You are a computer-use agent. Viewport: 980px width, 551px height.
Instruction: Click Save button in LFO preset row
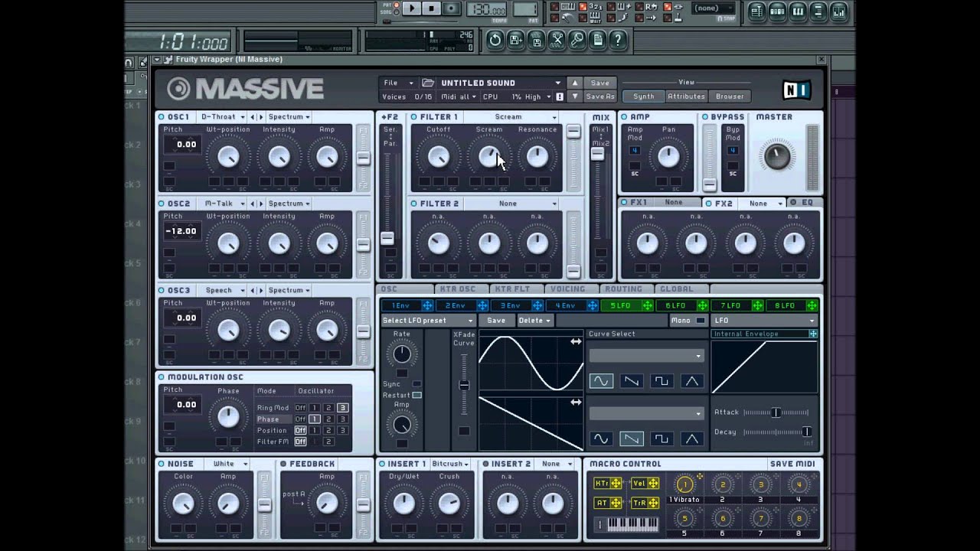pyautogui.click(x=496, y=321)
